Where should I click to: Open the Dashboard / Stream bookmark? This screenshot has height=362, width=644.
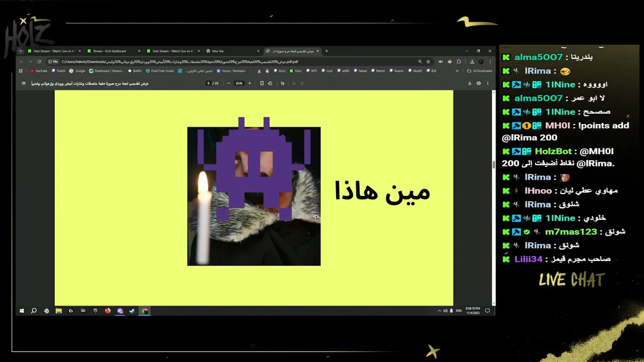coord(106,71)
